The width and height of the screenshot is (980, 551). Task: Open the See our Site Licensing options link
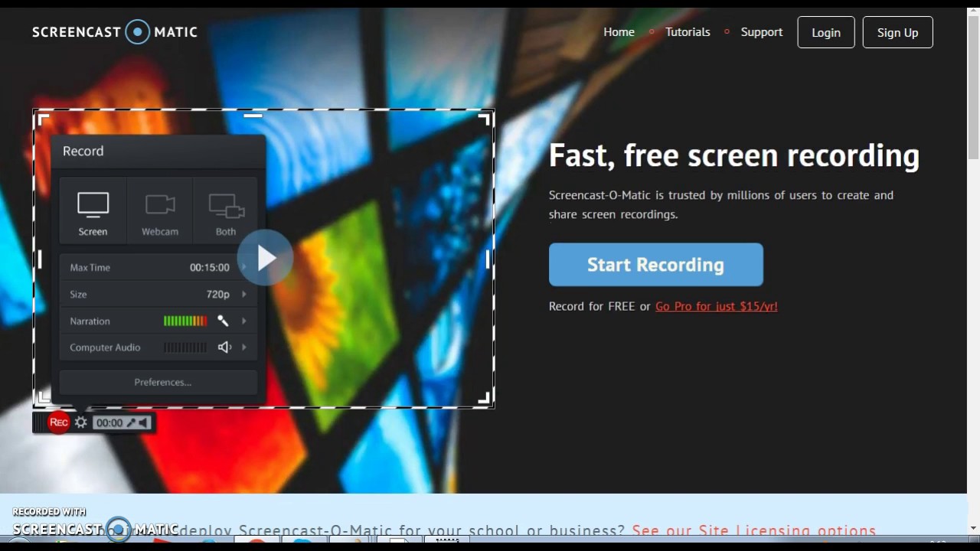(x=754, y=530)
